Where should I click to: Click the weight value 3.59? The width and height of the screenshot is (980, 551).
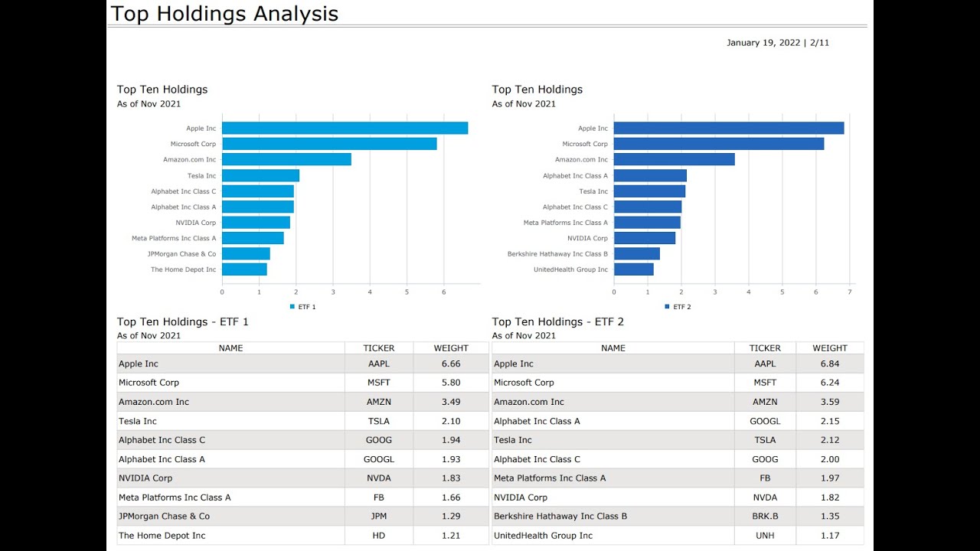pos(830,402)
